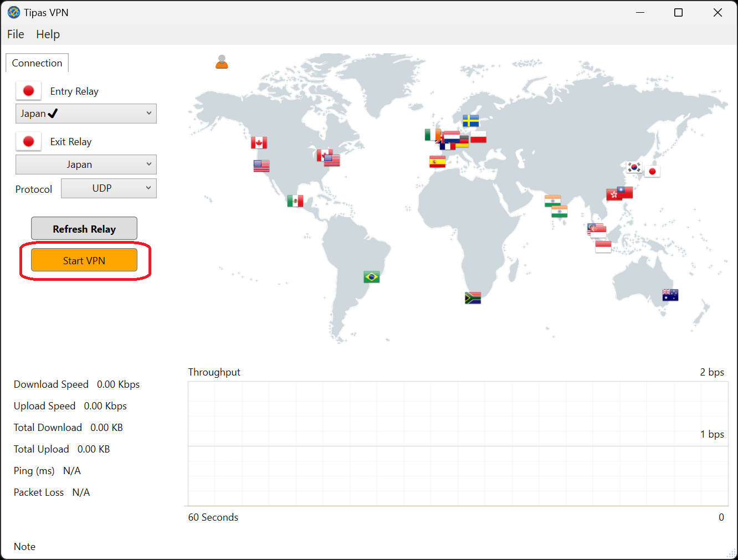The image size is (738, 560).
Task: Minimize the Tipas VPN window
Action: click(x=640, y=12)
